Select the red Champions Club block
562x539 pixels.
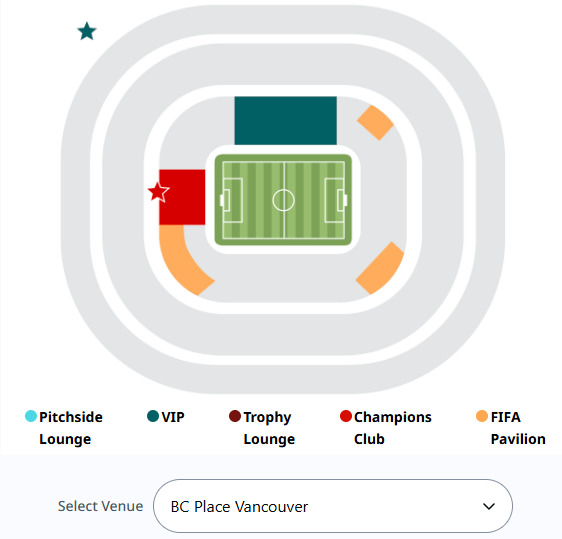(182, 197)
